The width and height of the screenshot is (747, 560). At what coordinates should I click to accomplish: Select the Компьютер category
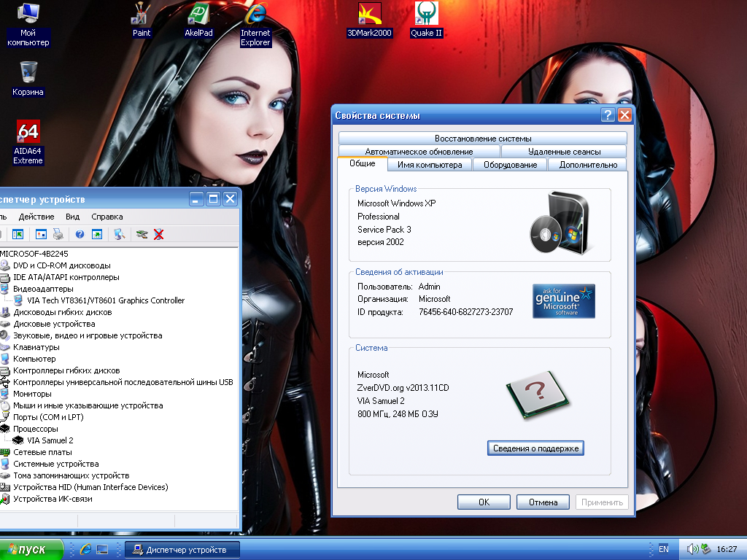coord(34,359)
